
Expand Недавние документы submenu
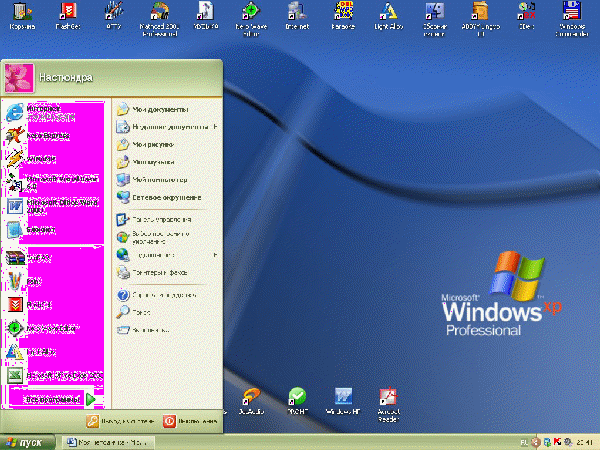point(167,127)
